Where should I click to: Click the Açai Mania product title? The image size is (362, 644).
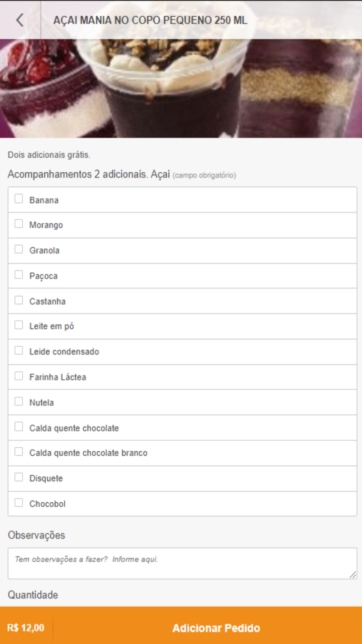pyautogui.click(x=150, y=20)
